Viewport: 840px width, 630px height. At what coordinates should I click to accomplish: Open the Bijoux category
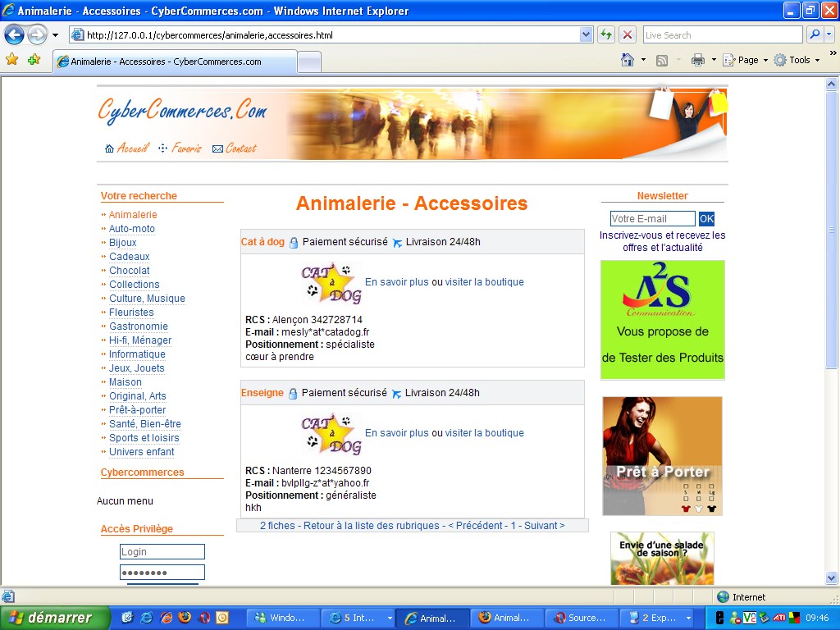(123, 243)
